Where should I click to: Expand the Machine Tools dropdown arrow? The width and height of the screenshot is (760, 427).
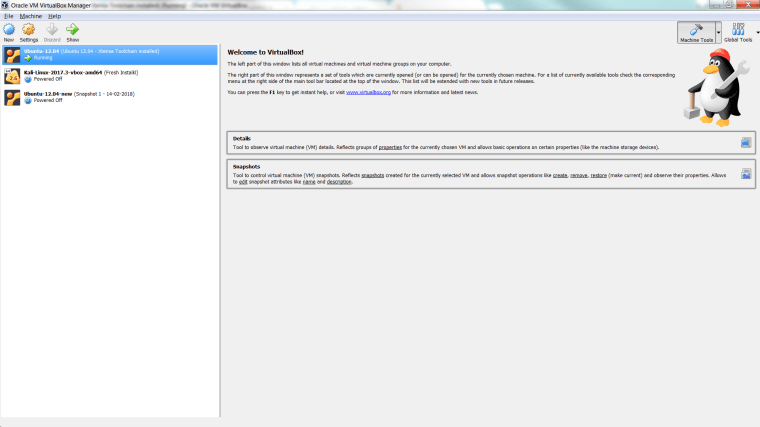(x=718, y=32)
